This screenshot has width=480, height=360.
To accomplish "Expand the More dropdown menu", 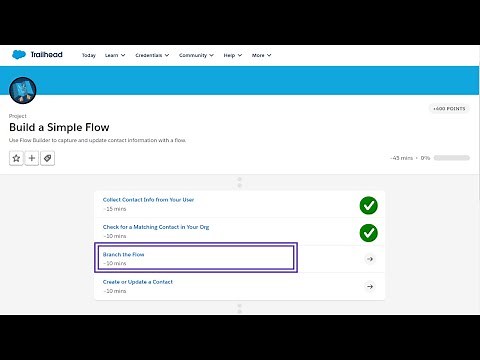I will (x=261, y=55).
